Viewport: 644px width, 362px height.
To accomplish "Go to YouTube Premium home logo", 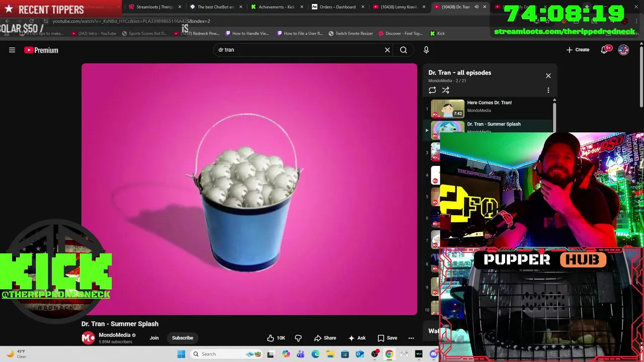I will point(41,50).
